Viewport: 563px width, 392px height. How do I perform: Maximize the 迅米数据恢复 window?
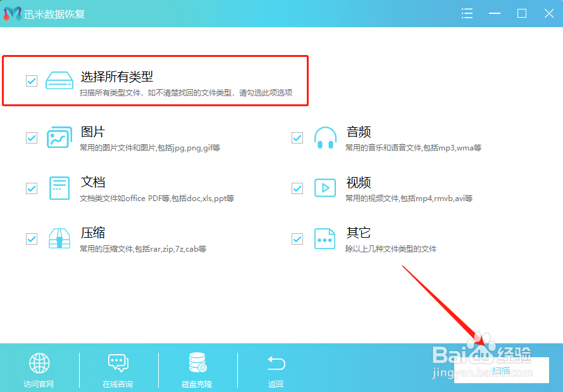click(x=522, y=13)
